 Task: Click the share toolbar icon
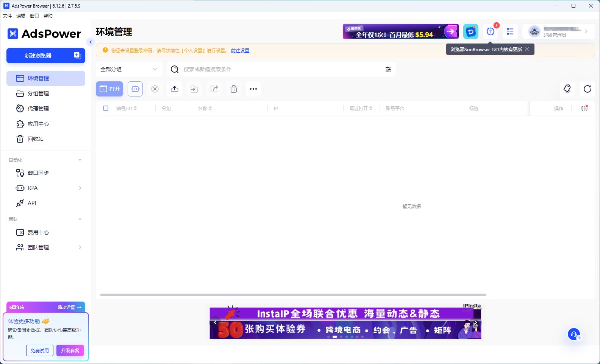tap(214, 89)
